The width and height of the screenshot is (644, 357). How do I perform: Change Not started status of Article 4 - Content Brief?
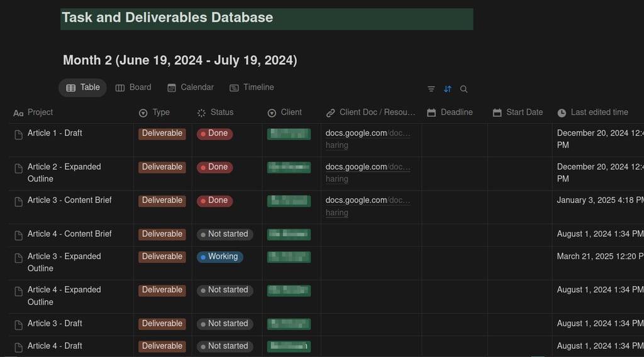(x=225, y=234)
